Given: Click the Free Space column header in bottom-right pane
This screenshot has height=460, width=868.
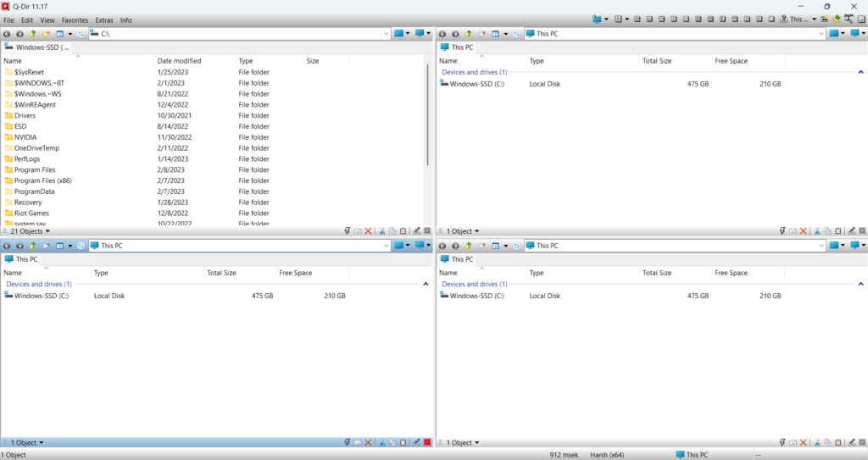Looking at the screenshot, I should click(732, 273).
